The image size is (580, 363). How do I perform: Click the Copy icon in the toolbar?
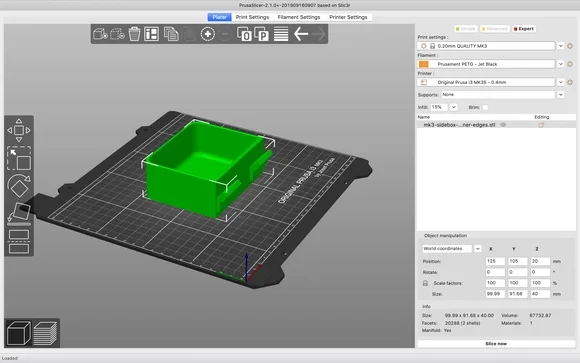[171, 34]
